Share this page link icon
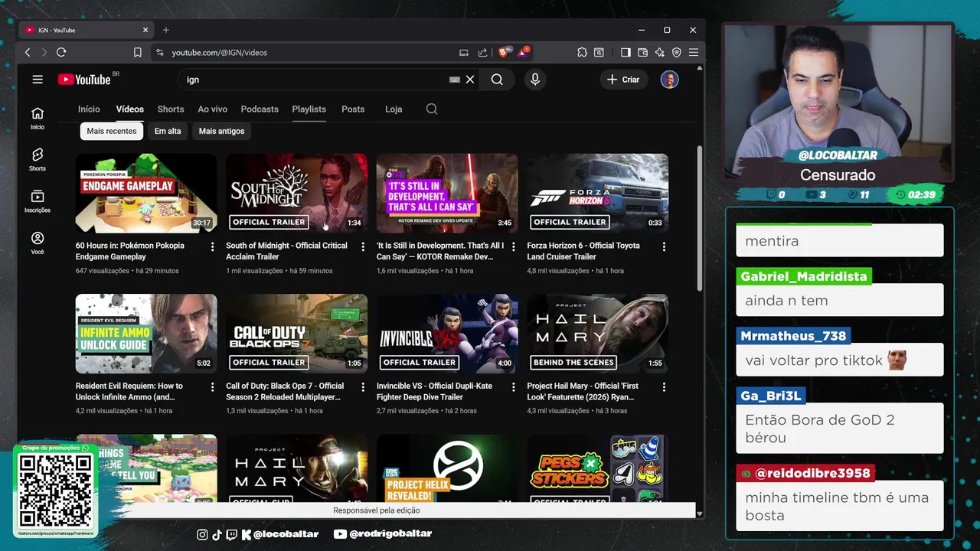 (482, 52)
